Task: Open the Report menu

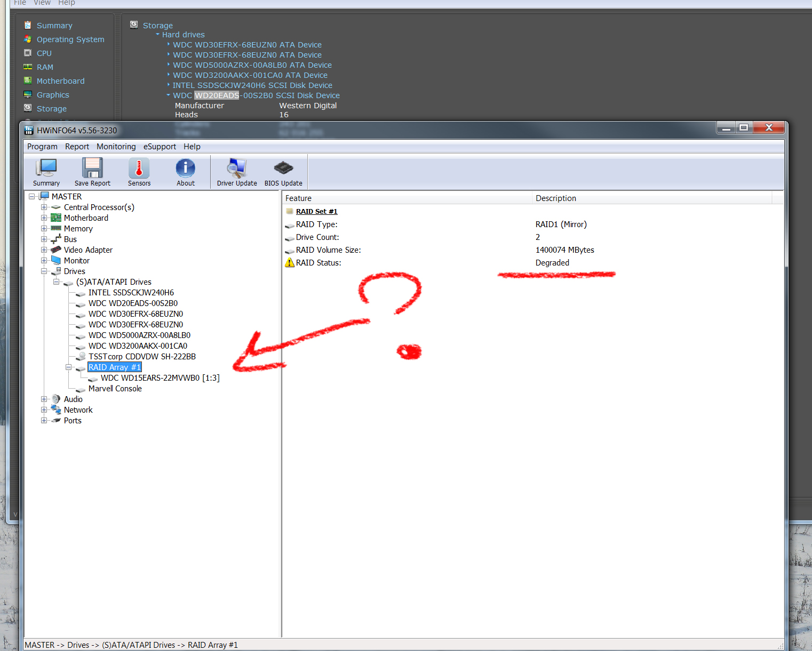Action: point(77,147)
